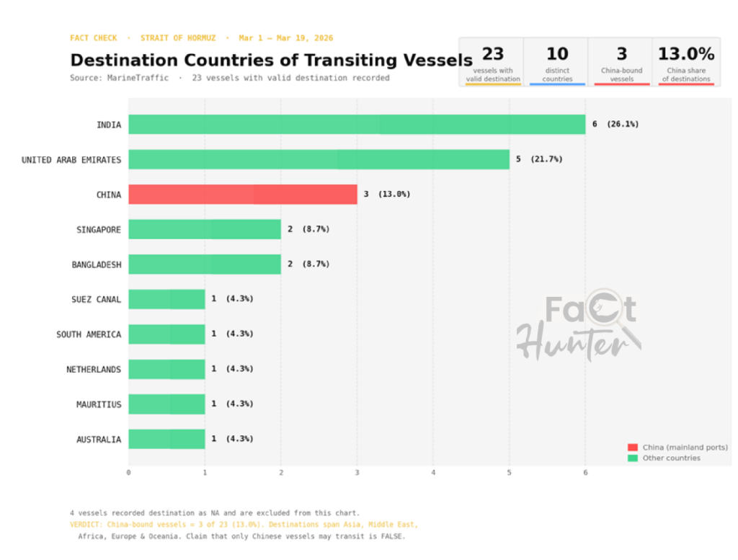Image resolution: width=738 pixels, height=560 pixels.
Task: Click the Bangladesh bar
Action: pyautogui.click(x=205, y=265)
